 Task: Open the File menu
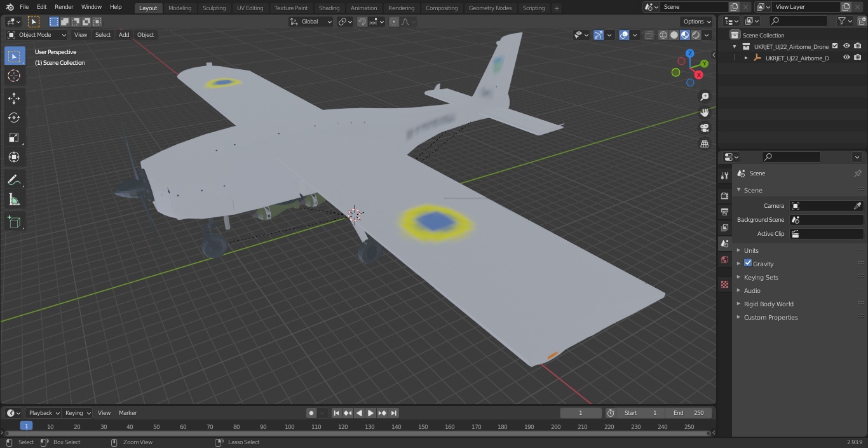pos(24,7)
